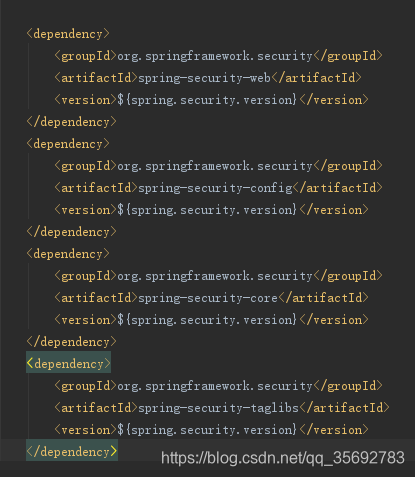This screenshot has width=415, height=477.
Task: Click ${spring.security.version} below spring-security-taglibs line
Action: [x=207, y=430]
